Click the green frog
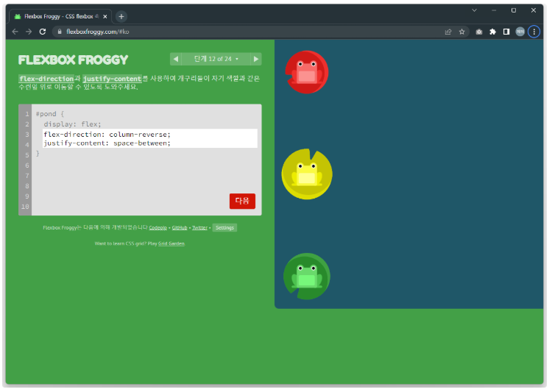The image size is (552, 392). [x=307, y=277]
